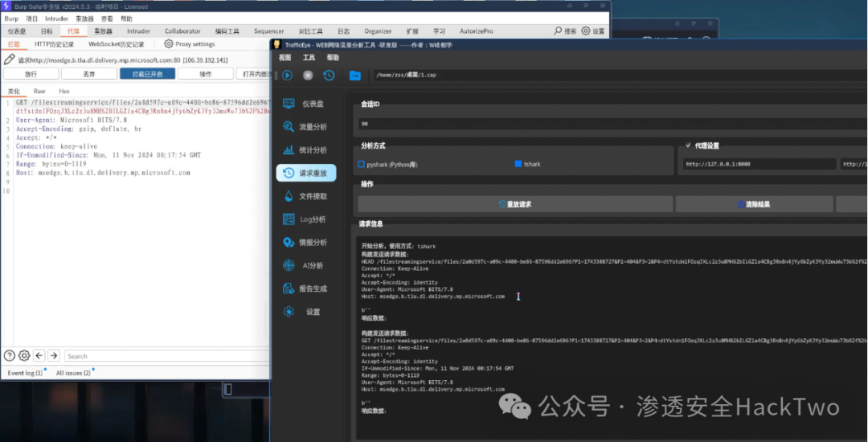
Task: Open Log分析 in TrafficEye sidebar
Action: (x=306, y=219)
